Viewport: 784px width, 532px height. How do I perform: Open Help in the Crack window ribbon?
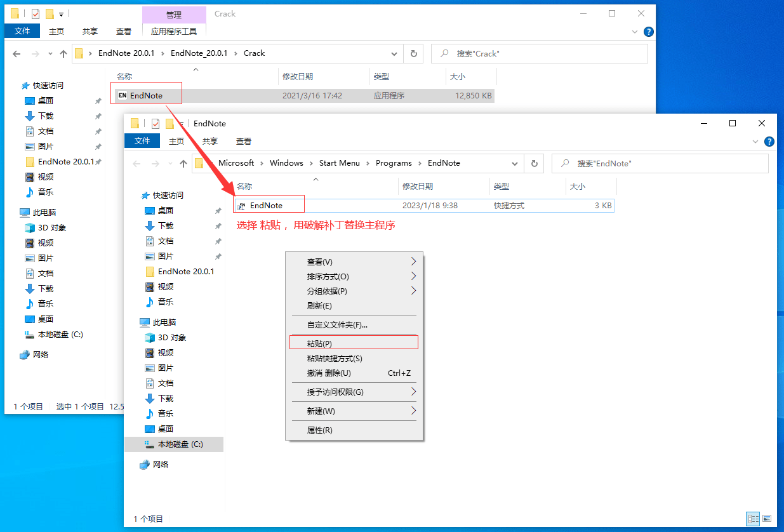648,31
